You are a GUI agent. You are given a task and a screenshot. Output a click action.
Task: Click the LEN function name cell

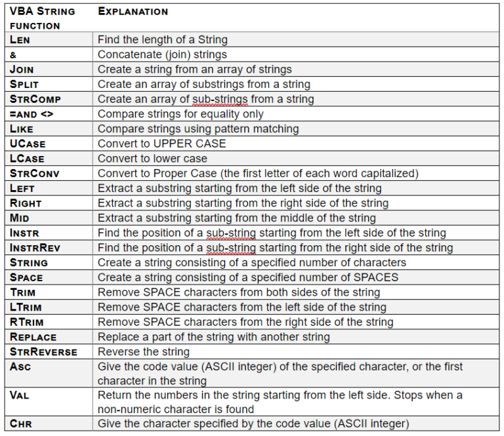coord(21,40)
